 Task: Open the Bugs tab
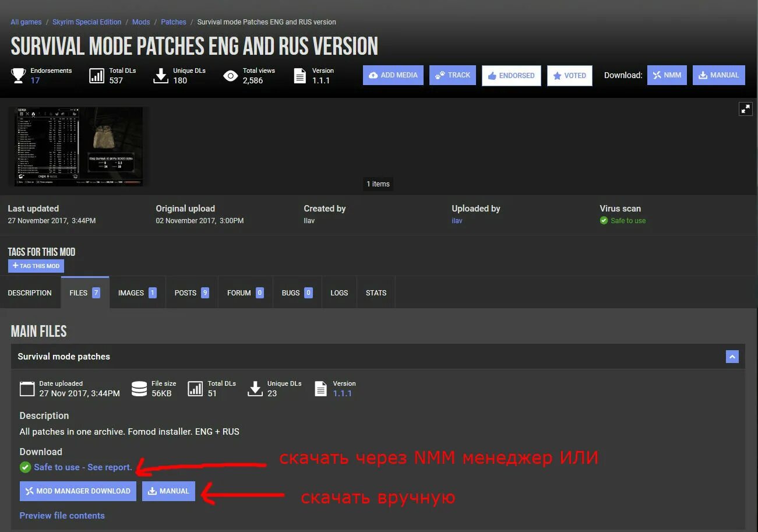point(297,293)
